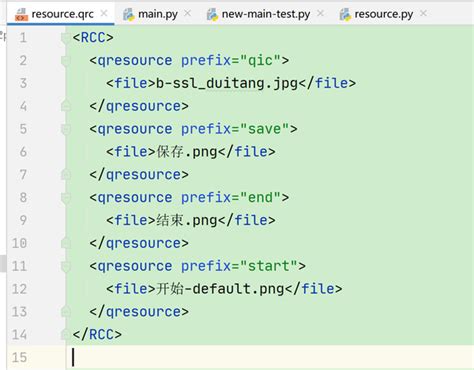
Task: Place cursor on b-ssl_duitang.jpg filename
Action: point(227,83)
